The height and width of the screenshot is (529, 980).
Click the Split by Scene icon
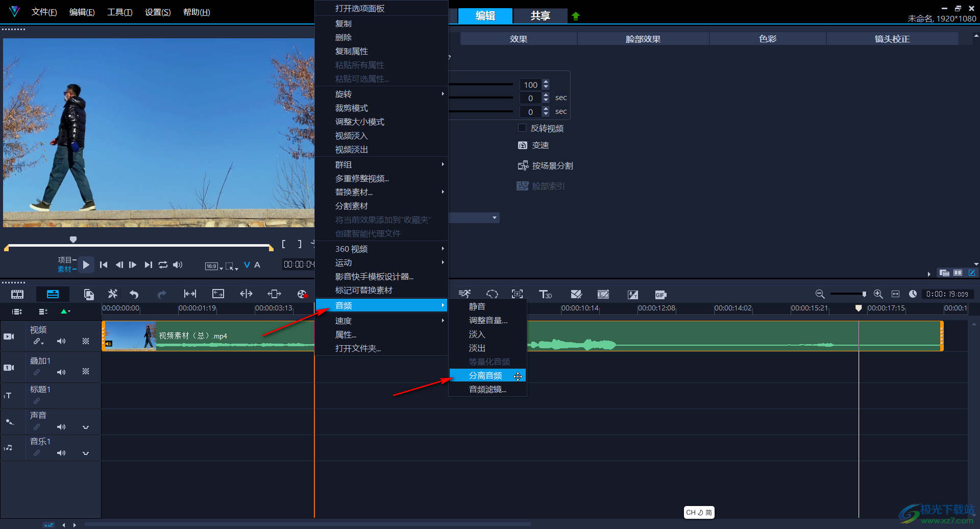coord(523,166)
